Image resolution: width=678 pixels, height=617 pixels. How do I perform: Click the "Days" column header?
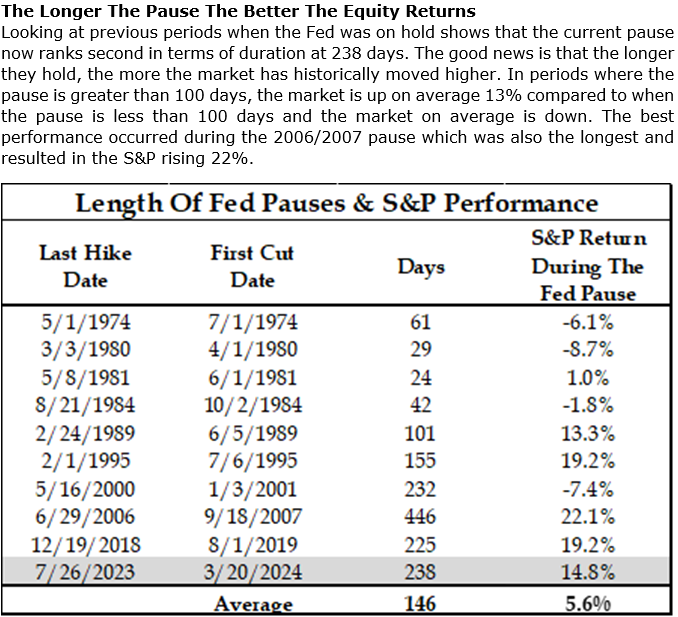coord(421,267)
